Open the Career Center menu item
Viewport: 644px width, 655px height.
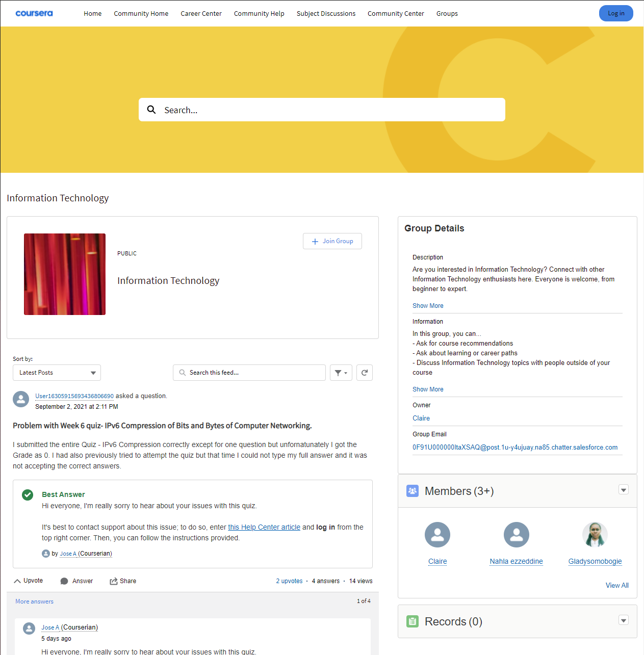click(201, 14)
